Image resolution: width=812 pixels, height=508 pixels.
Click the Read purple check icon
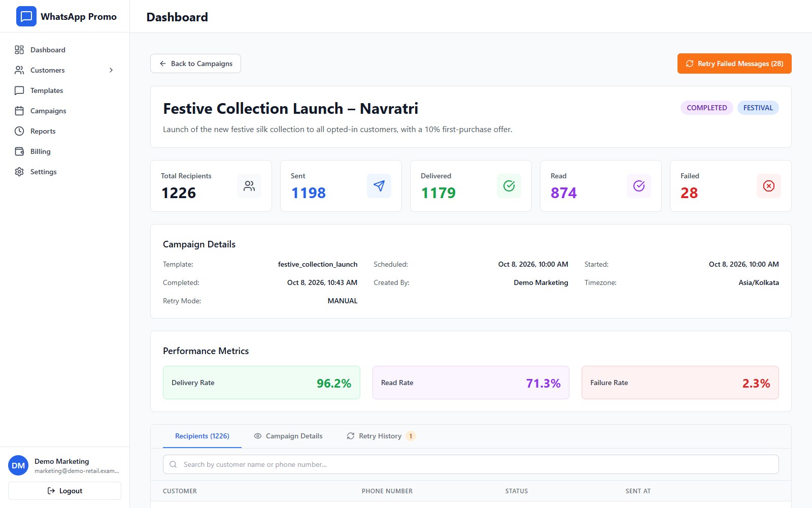tap(639, 186)
